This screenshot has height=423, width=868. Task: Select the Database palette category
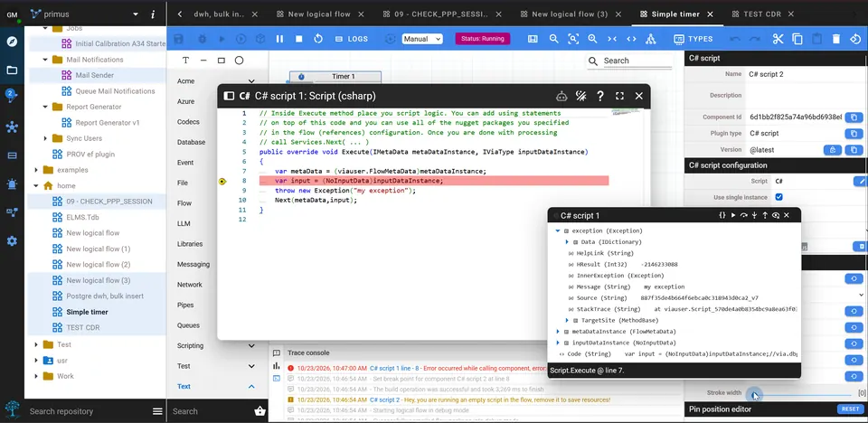[216, 142]
